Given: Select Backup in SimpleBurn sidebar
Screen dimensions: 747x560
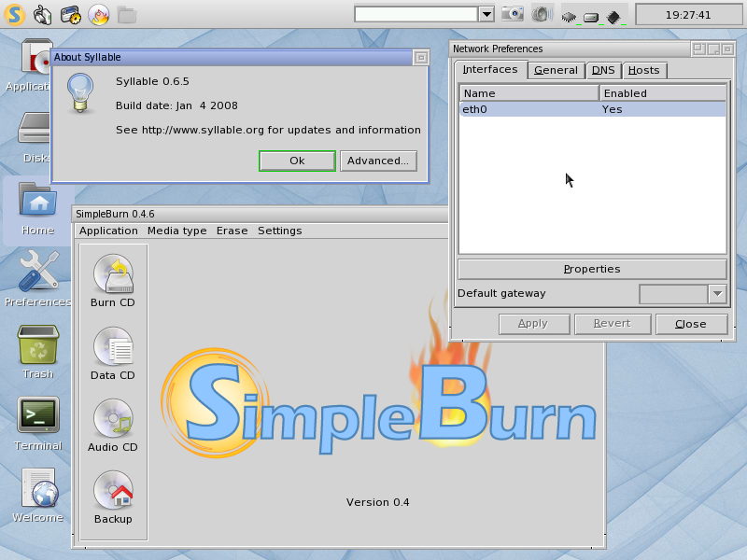Looking at the screenshot, I should point(113,497).
